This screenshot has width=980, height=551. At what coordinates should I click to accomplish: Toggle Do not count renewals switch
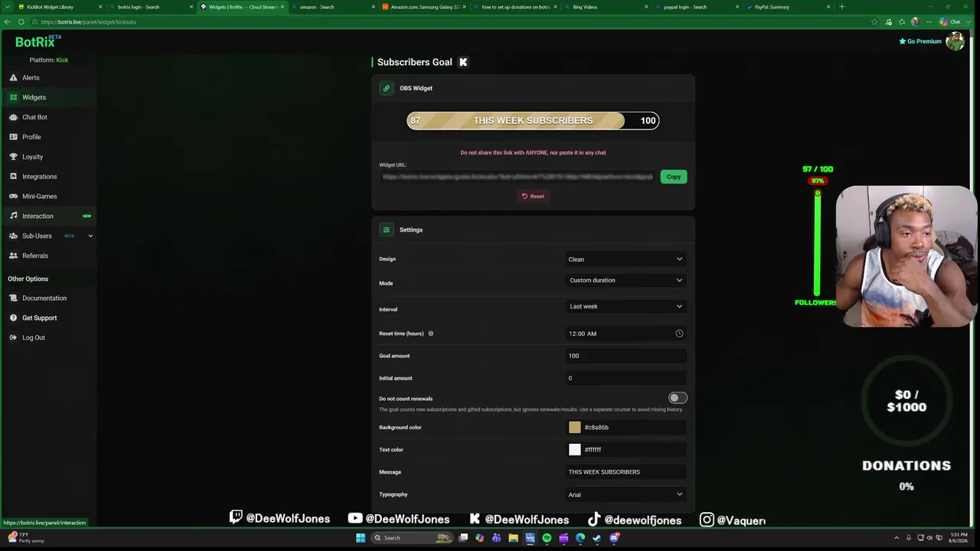[x=678, y=398]
